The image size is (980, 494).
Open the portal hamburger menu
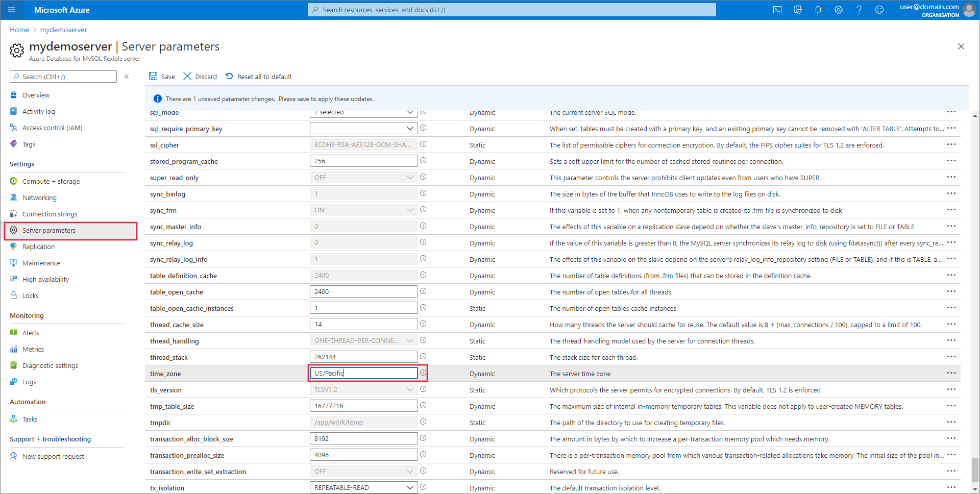(12, 10)
